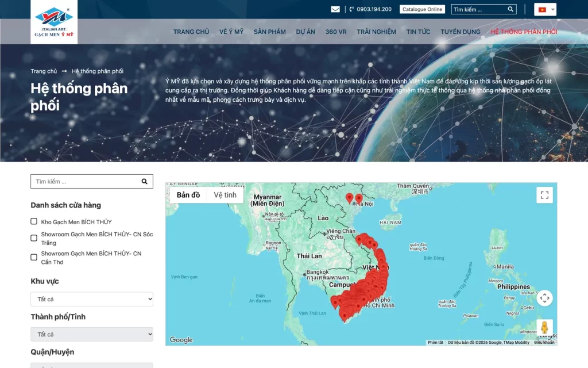Click the Trang chủ breadcrumb link

point(44,71)
